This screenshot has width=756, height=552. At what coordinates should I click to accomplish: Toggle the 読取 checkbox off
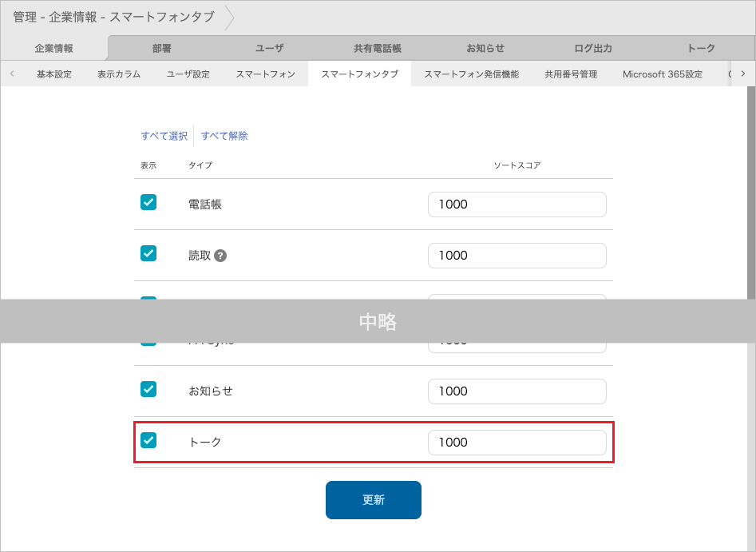[148, 254]
